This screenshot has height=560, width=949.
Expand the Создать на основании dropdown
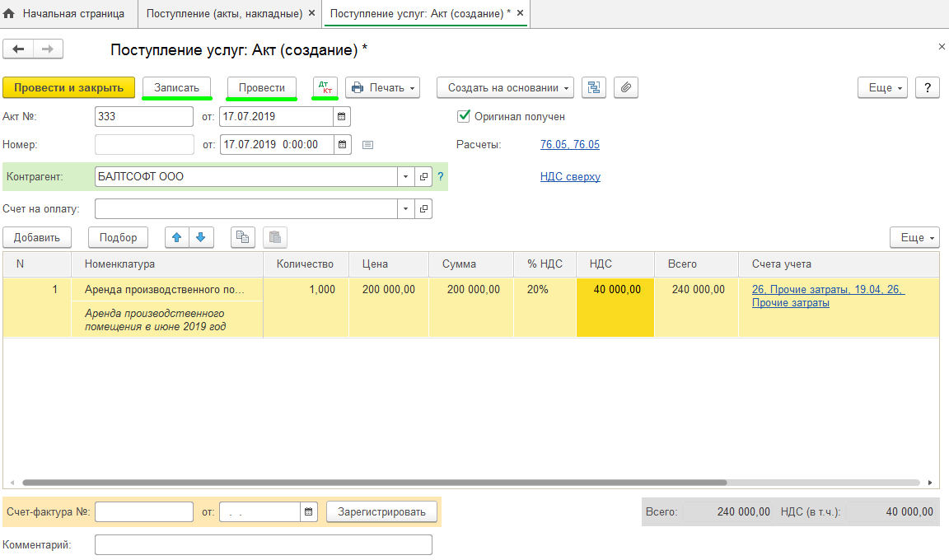point(505,87)
